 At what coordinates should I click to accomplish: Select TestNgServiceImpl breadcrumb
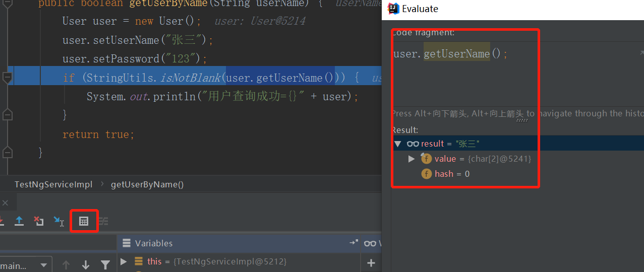coord(53,184)
